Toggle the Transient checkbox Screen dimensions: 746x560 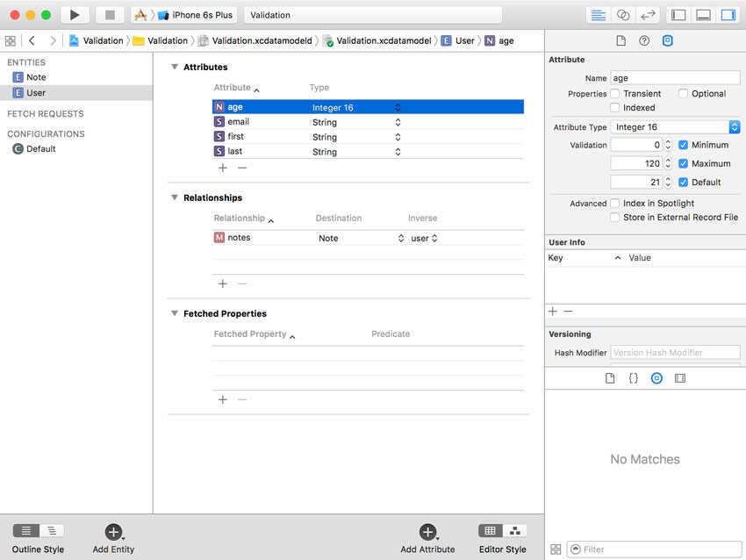pyautogui.click(x=614, y=94)
